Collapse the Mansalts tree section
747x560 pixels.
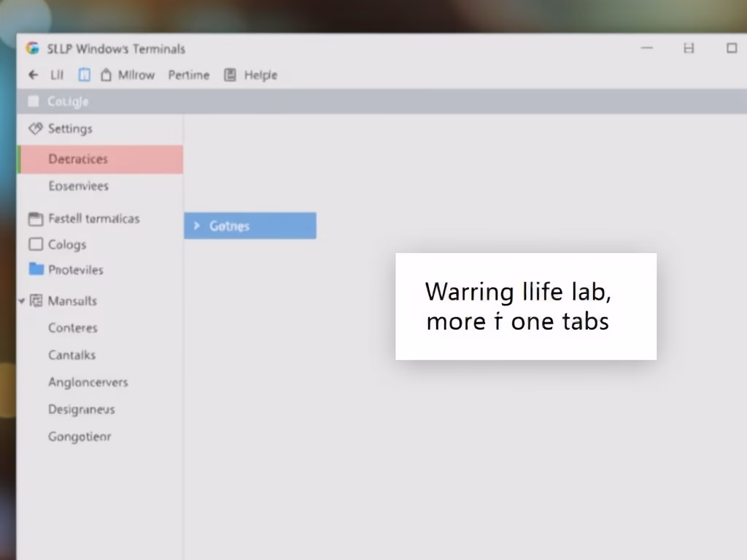pos(22,300)
